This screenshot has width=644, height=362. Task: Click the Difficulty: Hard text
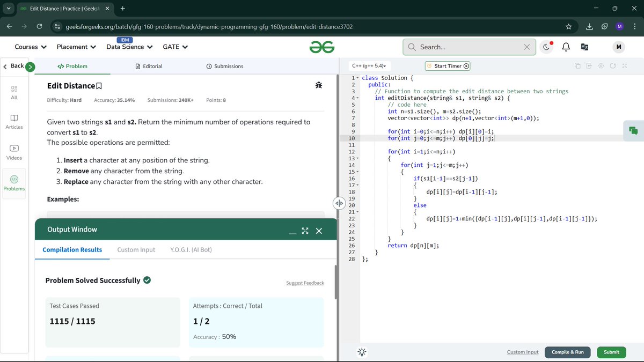64,100
